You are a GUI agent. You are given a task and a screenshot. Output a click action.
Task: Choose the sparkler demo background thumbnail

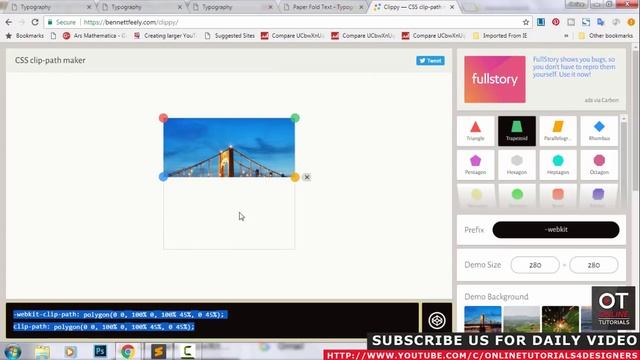tap(560, 319)
